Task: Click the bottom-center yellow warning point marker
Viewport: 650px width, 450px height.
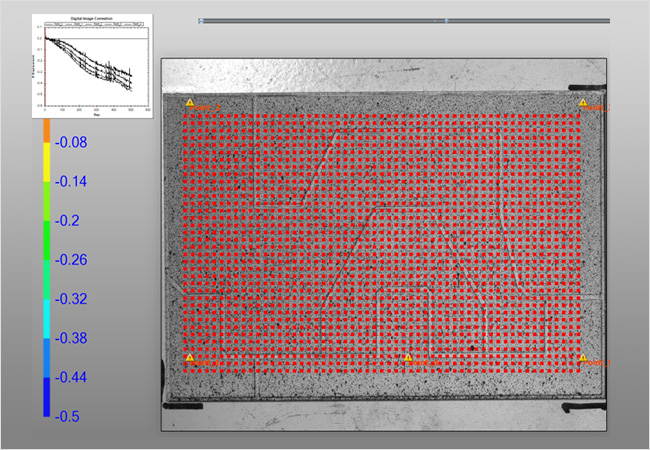Action: 406,357
